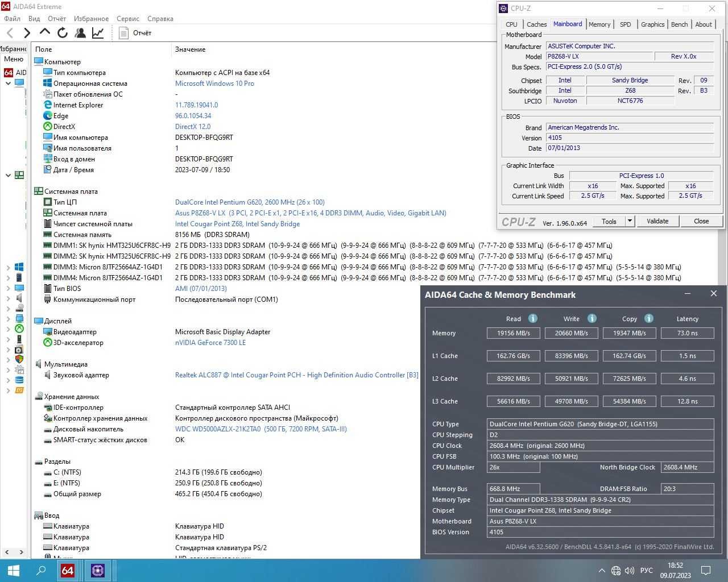Open the graph chart toolbar icon
728x582 pixels.
pos(98,33)
